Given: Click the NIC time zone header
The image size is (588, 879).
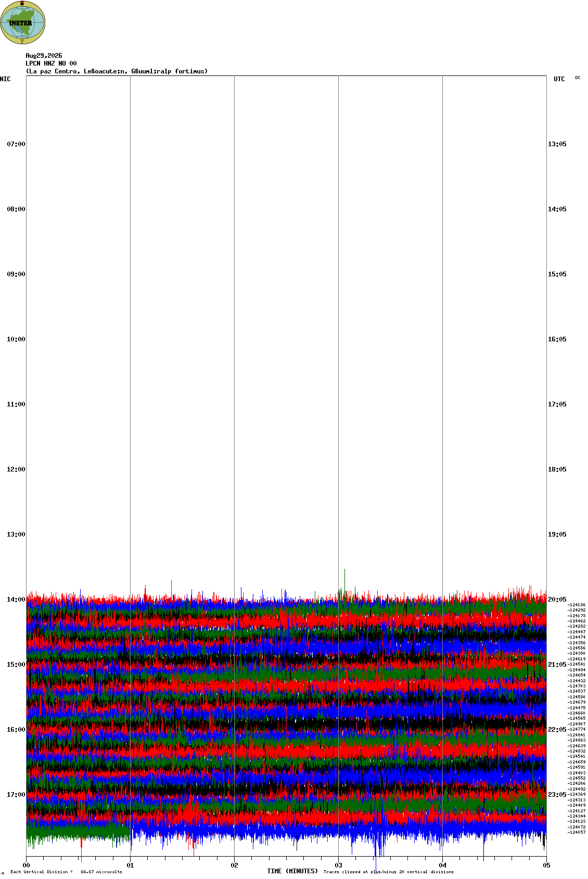Looking at the screenshot, I should pyautogui.click(x=5, y=79).
